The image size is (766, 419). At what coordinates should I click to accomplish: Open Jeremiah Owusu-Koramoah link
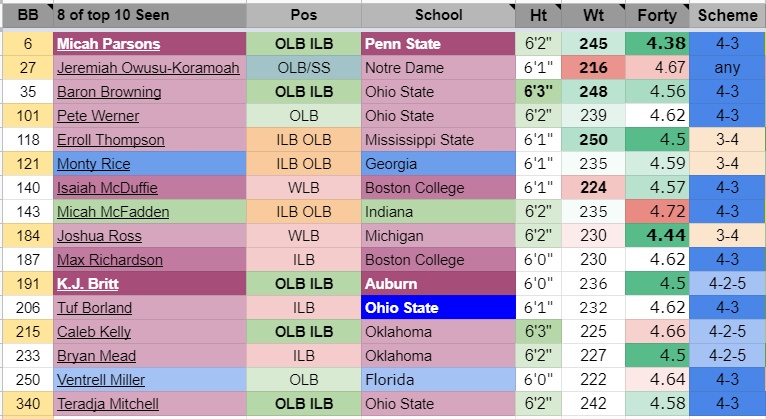[148, 68]
